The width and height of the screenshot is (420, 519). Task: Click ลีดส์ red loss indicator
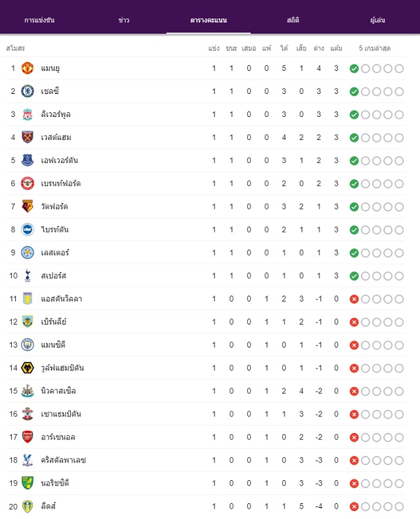pos(354,507)
